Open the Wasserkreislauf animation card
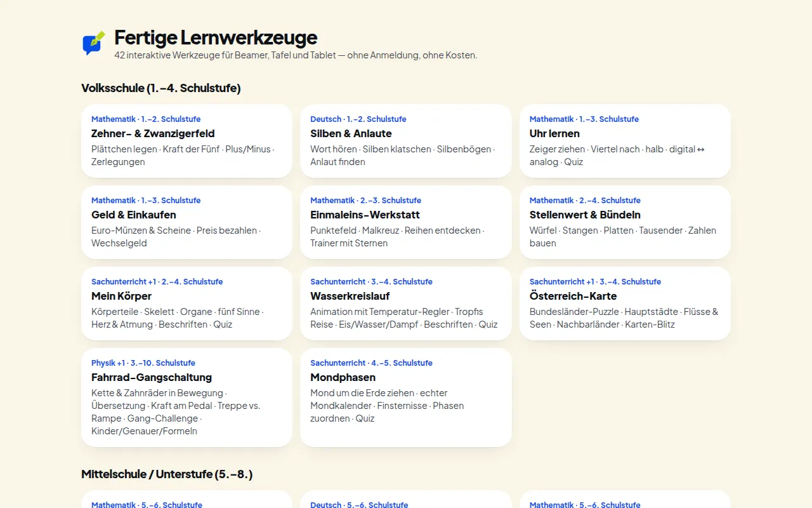This screenshot has height=508, width=812. tap(406, 304)
